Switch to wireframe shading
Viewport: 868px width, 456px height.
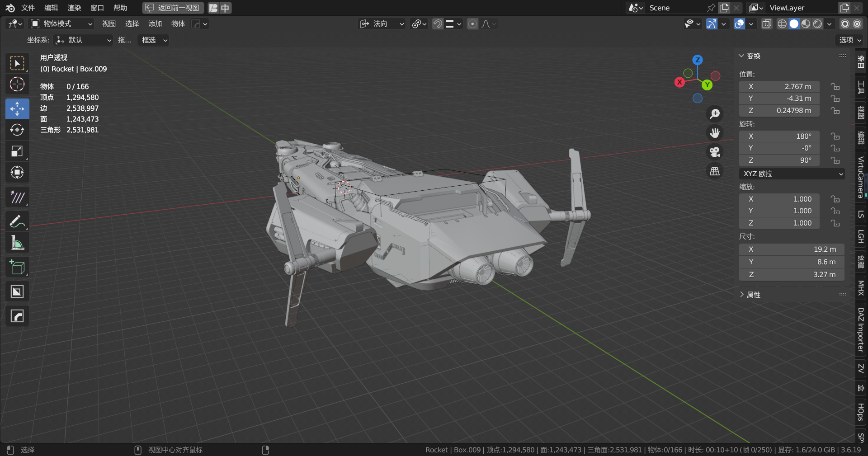click(x=782, y=24)
